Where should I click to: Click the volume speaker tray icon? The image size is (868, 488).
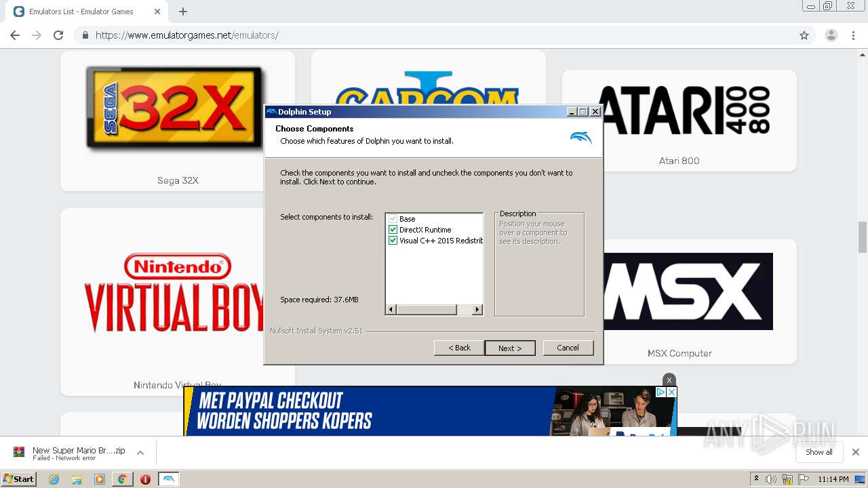(771, 479)
